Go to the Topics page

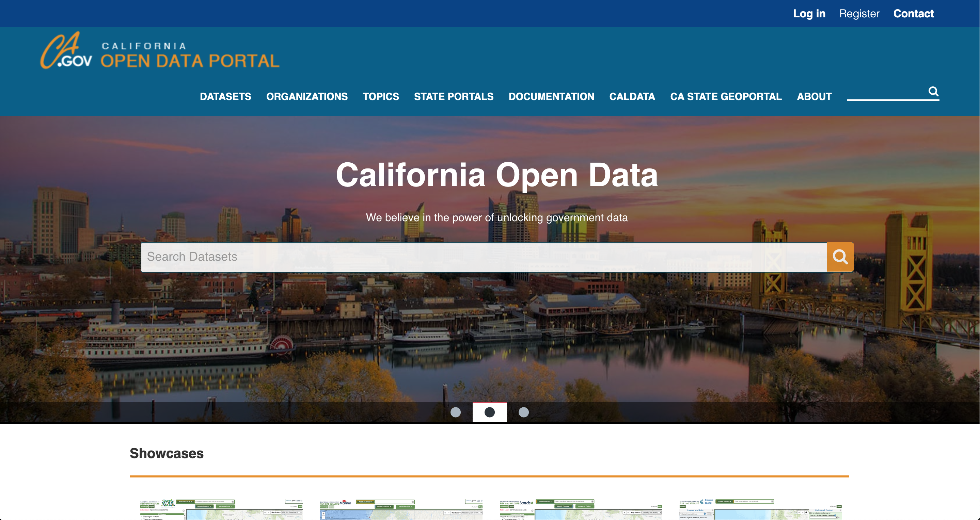pyautogui.click(x=380, y=97)
